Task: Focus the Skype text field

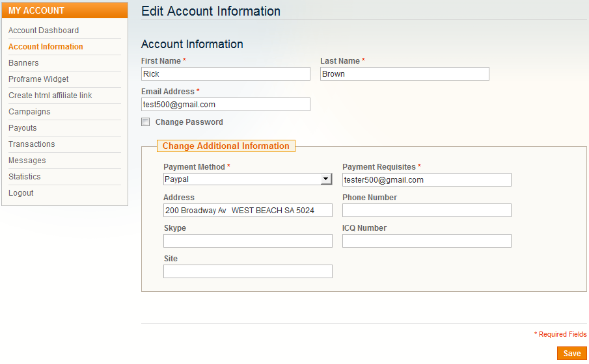Action: click(x=247, y=241)
